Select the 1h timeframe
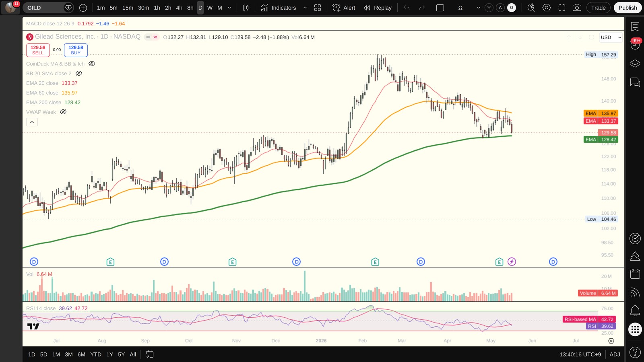The image size is (644, 362). (x=157, y=8)
